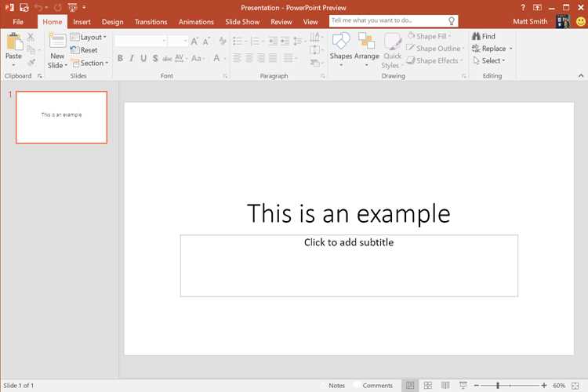
Task: Switch to the Insert tab
Action: click(x=82, y=22)
